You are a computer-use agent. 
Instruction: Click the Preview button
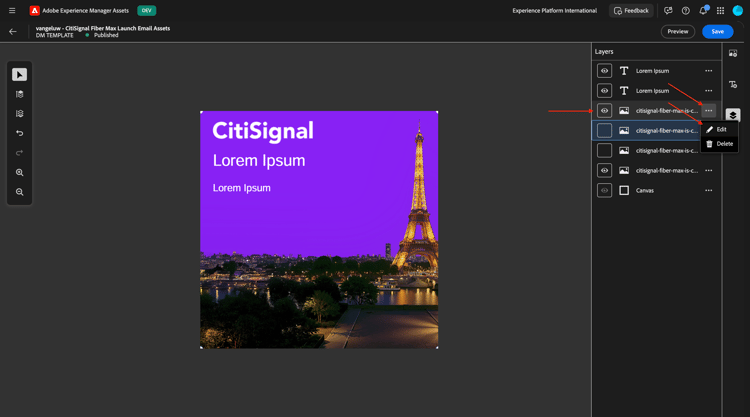click(x=678, y=32)
